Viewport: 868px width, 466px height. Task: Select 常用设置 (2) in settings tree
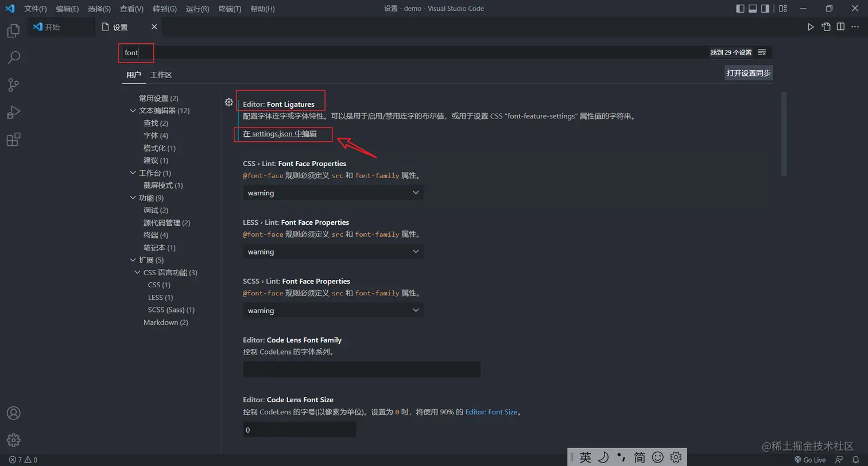(158, 98)
